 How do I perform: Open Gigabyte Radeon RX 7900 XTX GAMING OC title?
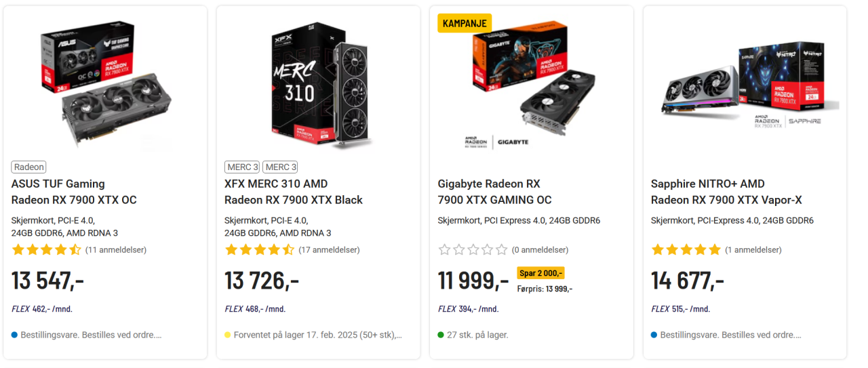(494, 192)
